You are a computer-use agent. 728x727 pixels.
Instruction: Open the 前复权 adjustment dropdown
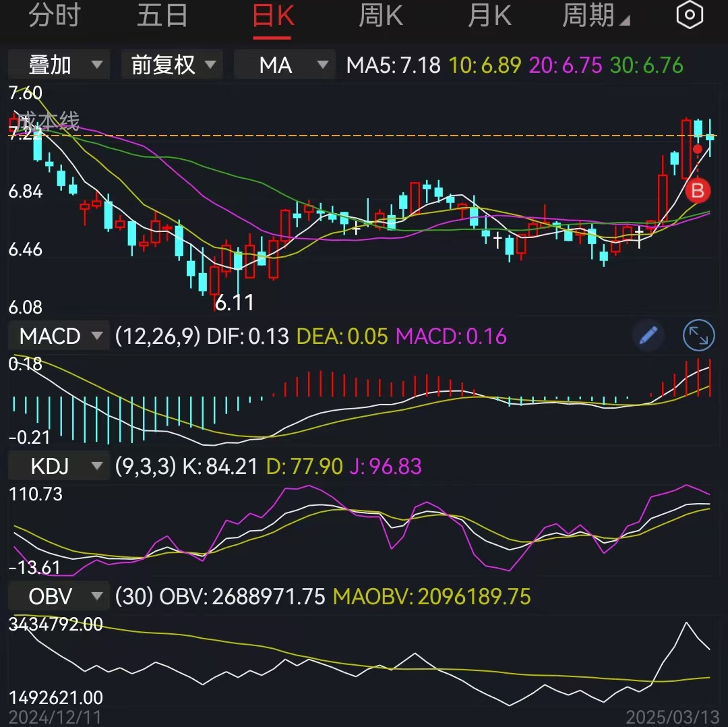click(171, 65)
